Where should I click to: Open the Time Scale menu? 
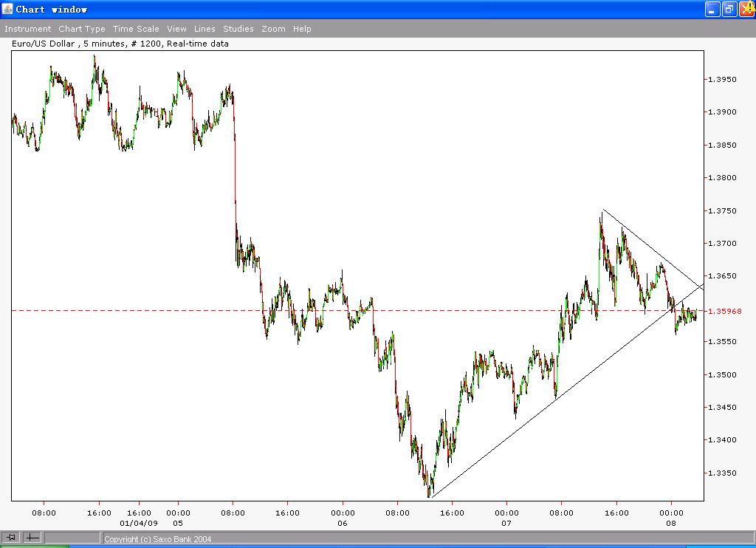click(x=136, y=29)
